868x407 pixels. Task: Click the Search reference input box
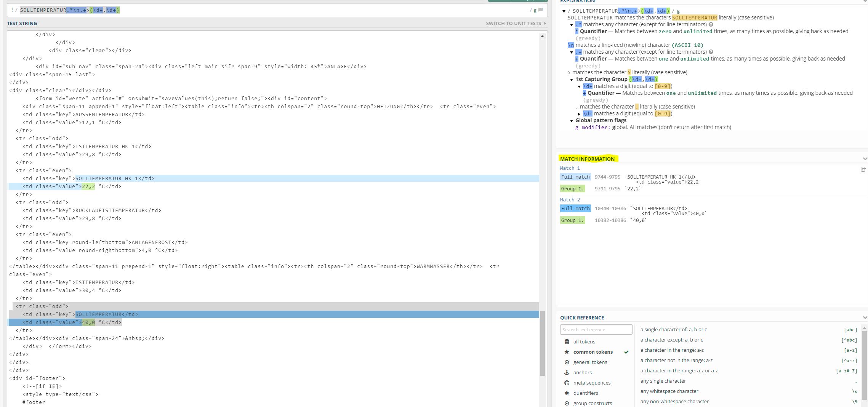(596, 329)
